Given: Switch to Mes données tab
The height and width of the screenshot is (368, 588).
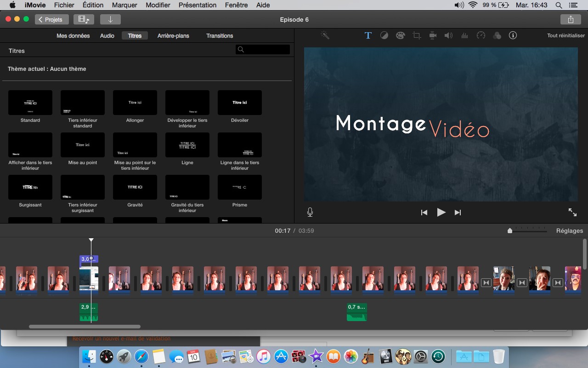Looking at the screenshot, I should point(73,35).
